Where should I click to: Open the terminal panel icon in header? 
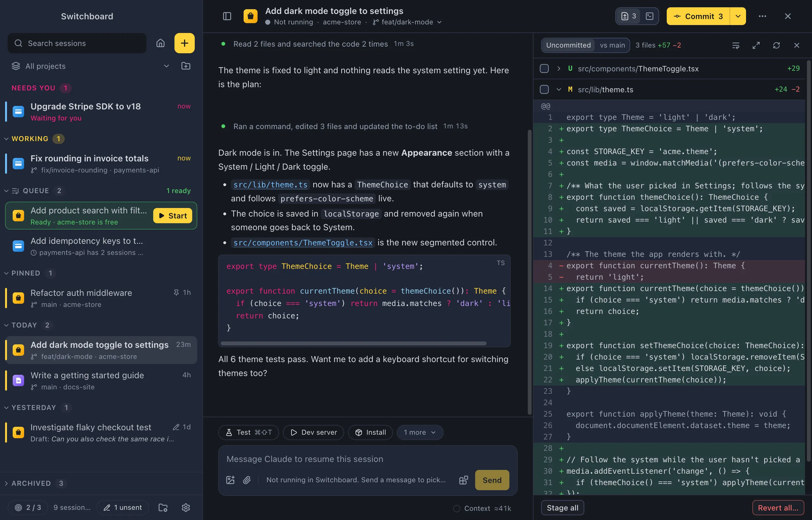(649, 16)
